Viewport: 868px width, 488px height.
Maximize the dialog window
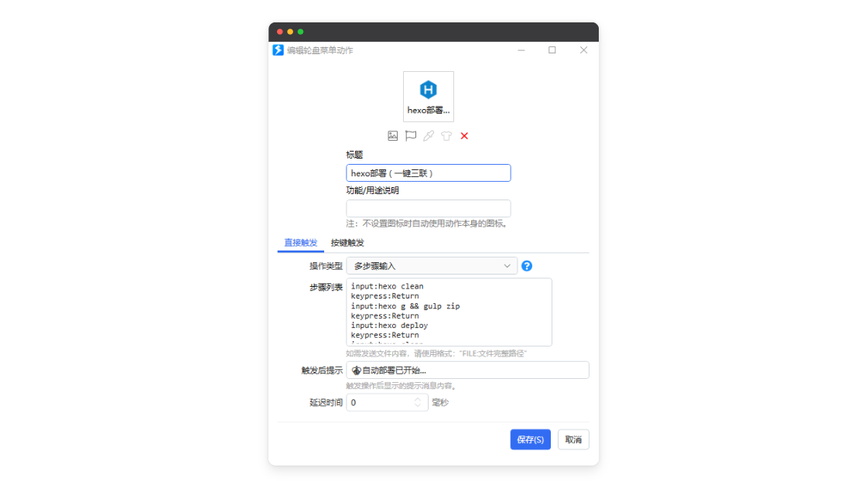552,50
